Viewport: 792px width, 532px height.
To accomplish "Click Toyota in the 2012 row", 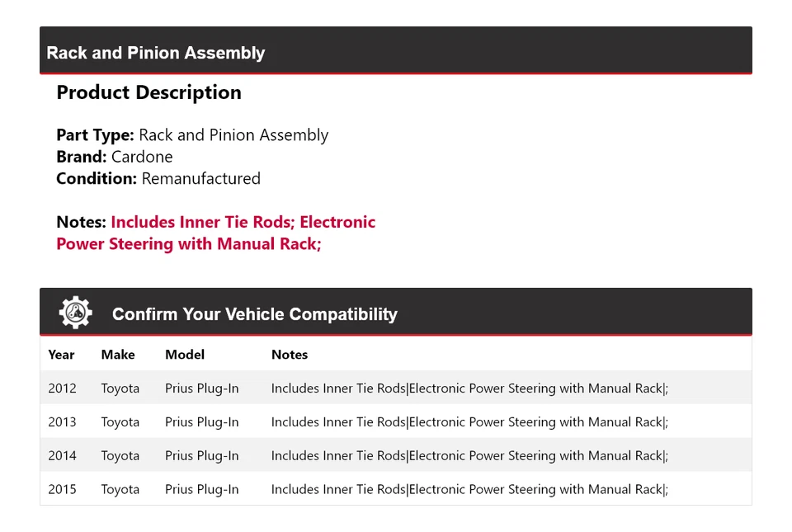I will pos(120,388).
